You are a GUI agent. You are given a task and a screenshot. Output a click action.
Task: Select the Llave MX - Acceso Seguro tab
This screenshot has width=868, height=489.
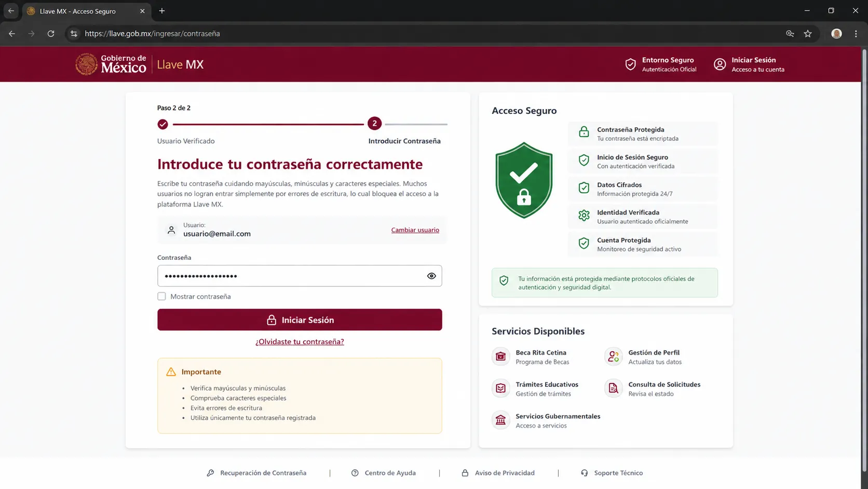tap(87, 11)
